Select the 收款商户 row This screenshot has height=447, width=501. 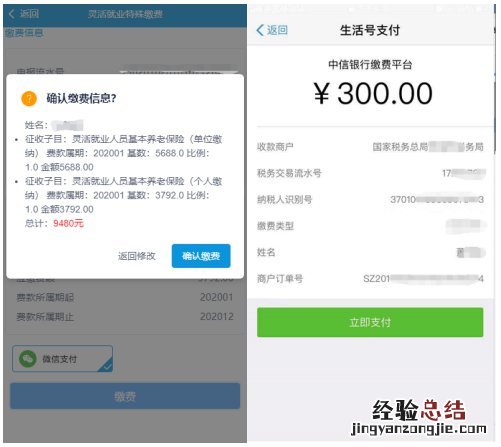point(370,147)
